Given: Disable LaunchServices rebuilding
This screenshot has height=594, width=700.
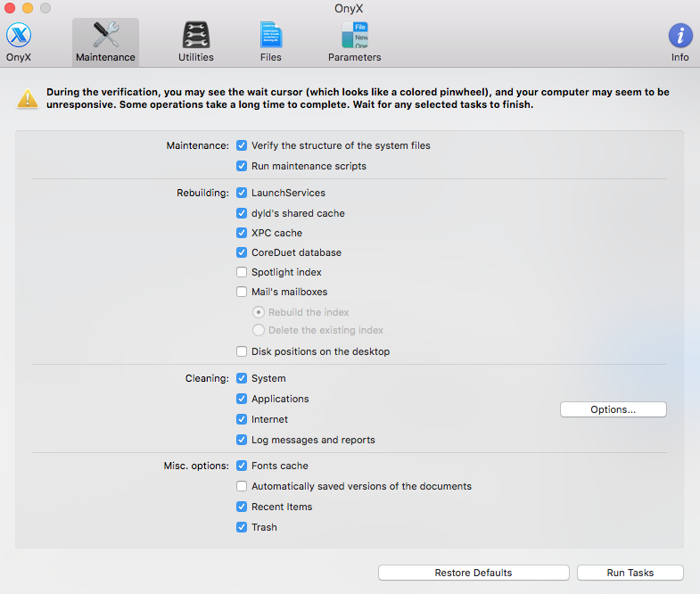Looking at the screenshot, I should point(242,193).
